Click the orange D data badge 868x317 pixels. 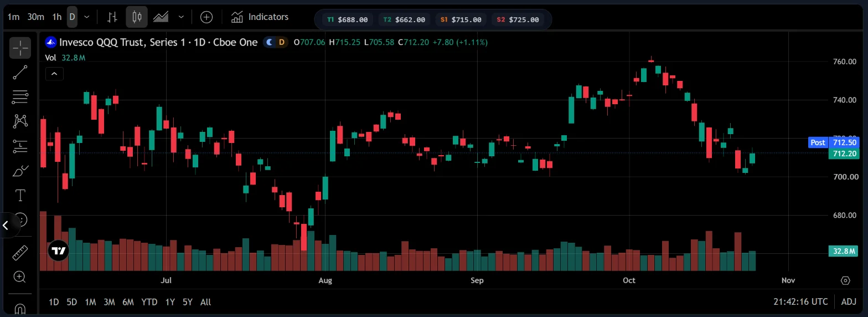point(282,42)
